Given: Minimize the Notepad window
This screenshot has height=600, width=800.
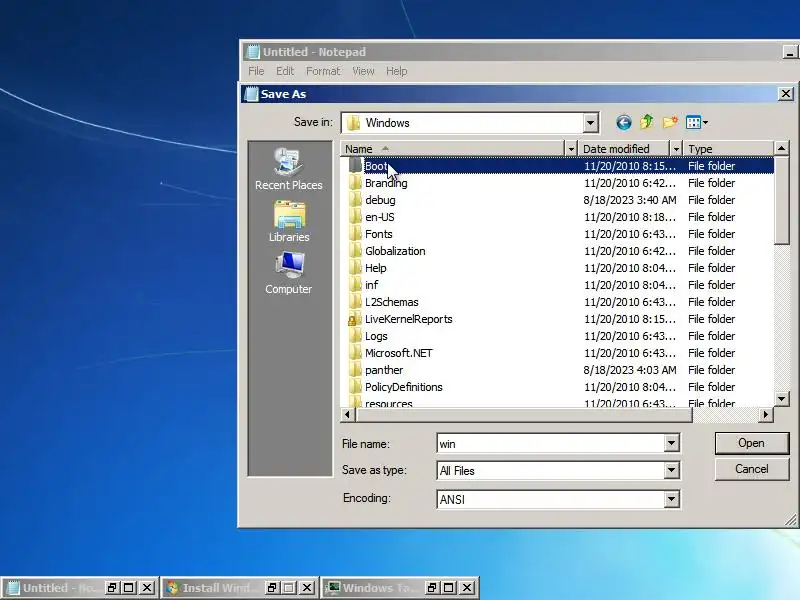Looking at the screenshot, I should coord(790,52).
